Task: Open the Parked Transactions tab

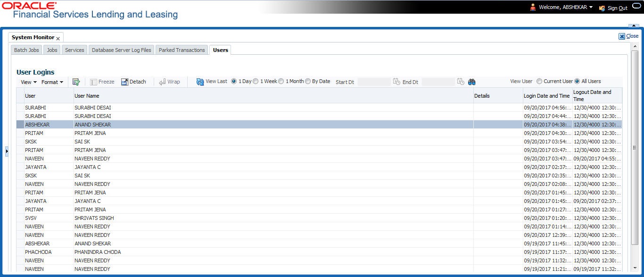Action: [182, 50]
